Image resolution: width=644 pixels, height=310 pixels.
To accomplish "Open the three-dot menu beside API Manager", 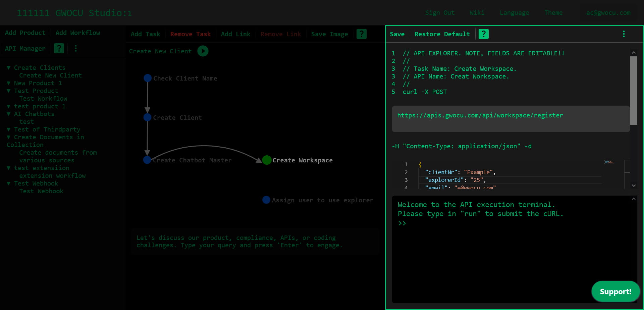I will (x=76, y=48).
